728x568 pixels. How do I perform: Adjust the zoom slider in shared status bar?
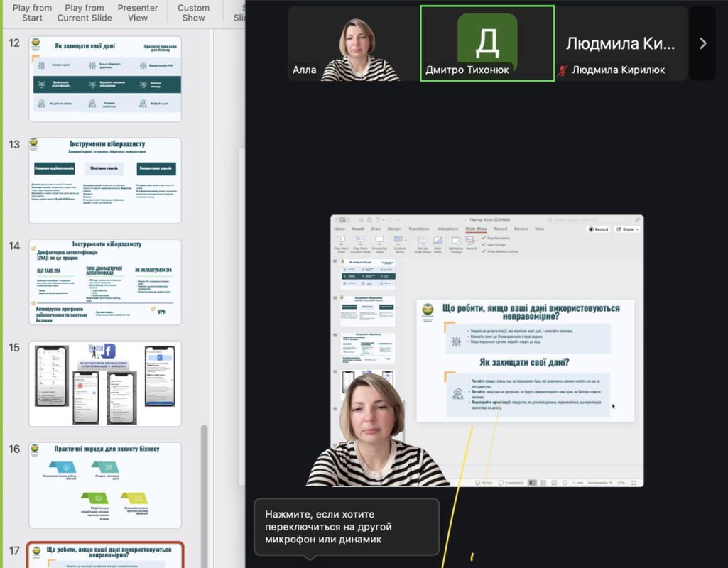[592, 483]
